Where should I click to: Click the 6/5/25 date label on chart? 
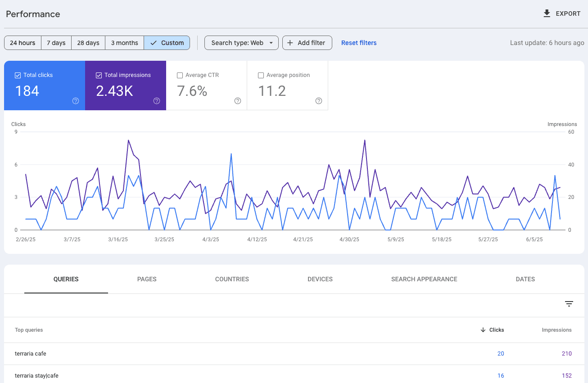pos(535,239)
